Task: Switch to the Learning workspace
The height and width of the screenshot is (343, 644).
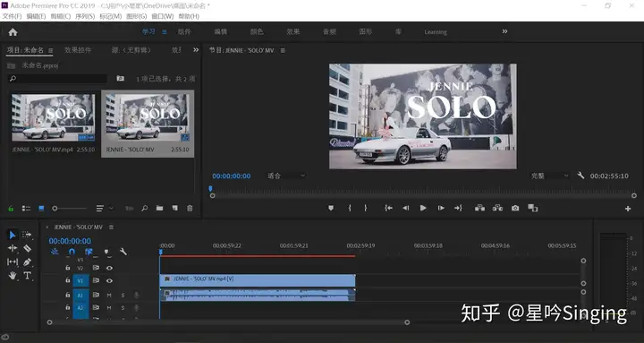Action: point(436,32)
